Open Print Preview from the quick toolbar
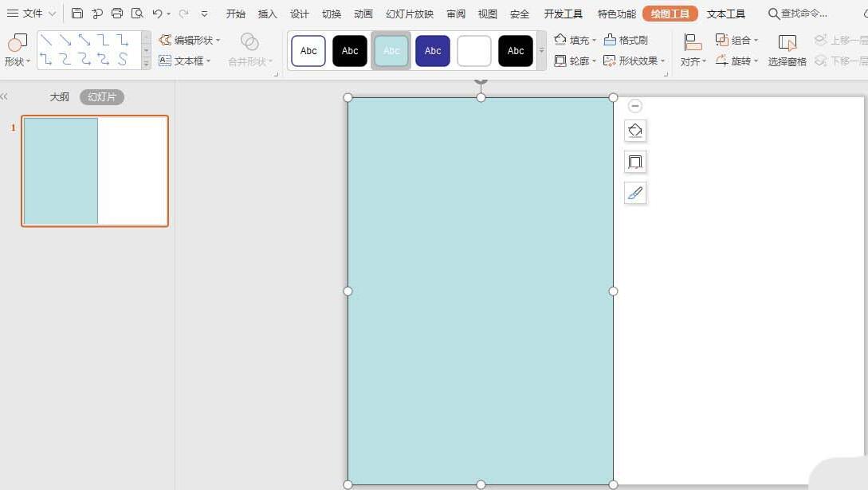 coord(137,14)
